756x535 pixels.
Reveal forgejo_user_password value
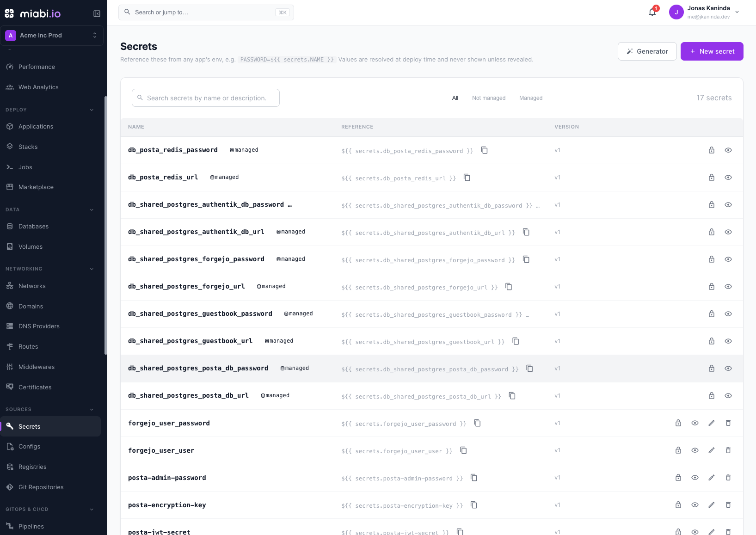tap(695, 423)
